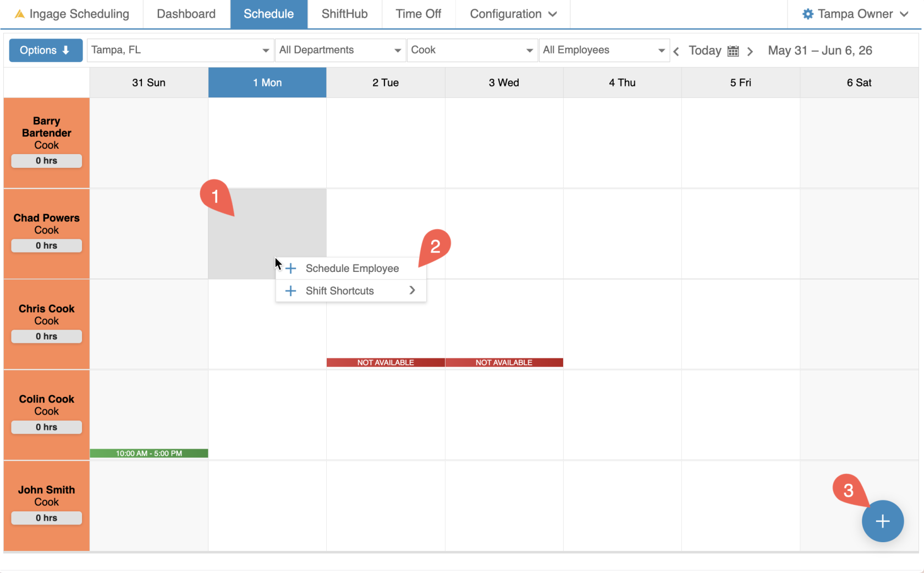Open calendar date picker icon
This screenshot has height=573, width=924.
pyautogui.click(x=733, y=51)
